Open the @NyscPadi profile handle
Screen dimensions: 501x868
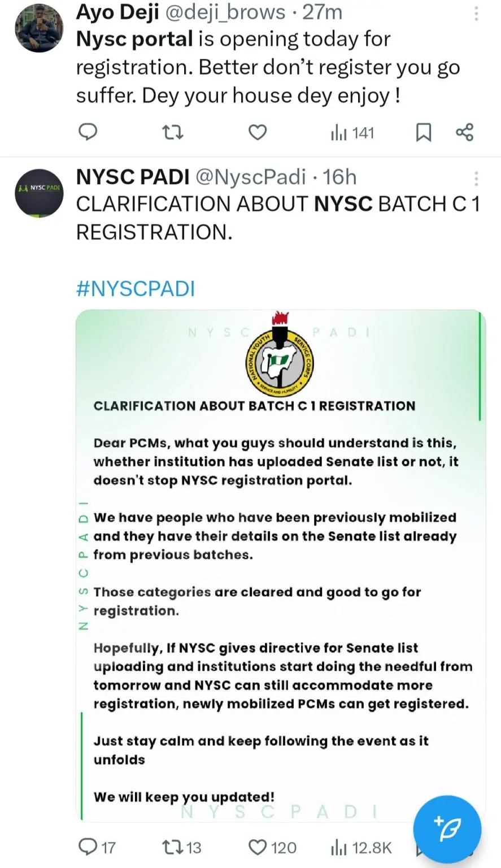point(251,177)
